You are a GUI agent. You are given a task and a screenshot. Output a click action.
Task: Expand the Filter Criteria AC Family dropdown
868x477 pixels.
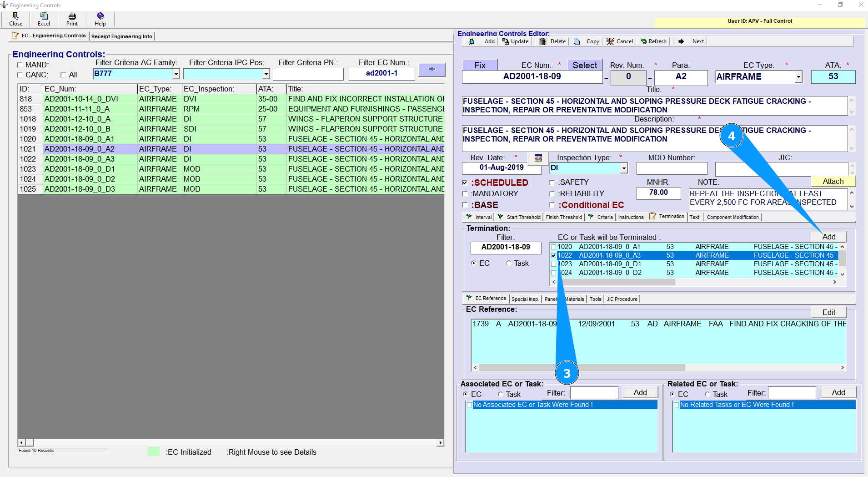click(x=176, y=74)
